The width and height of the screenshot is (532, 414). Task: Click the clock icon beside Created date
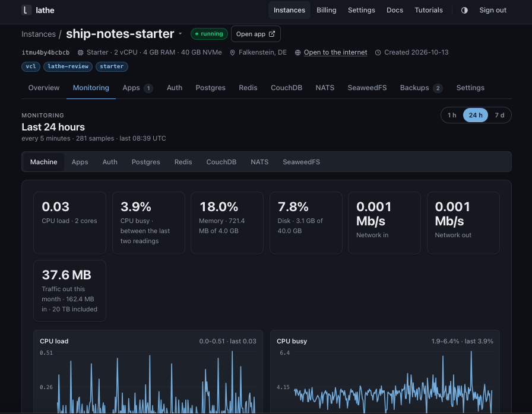(378, 53)
